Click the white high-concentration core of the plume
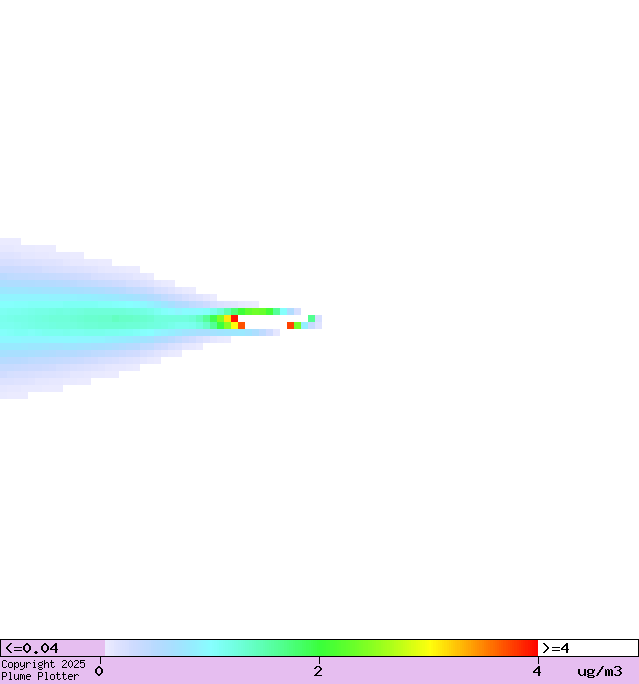 [x=265, y=322]
